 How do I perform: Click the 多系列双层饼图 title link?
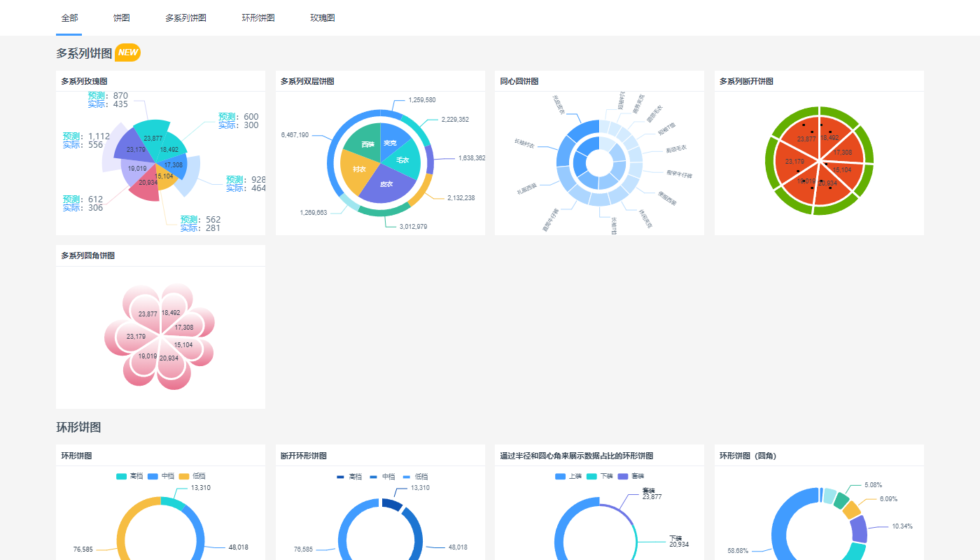point(307,81)
